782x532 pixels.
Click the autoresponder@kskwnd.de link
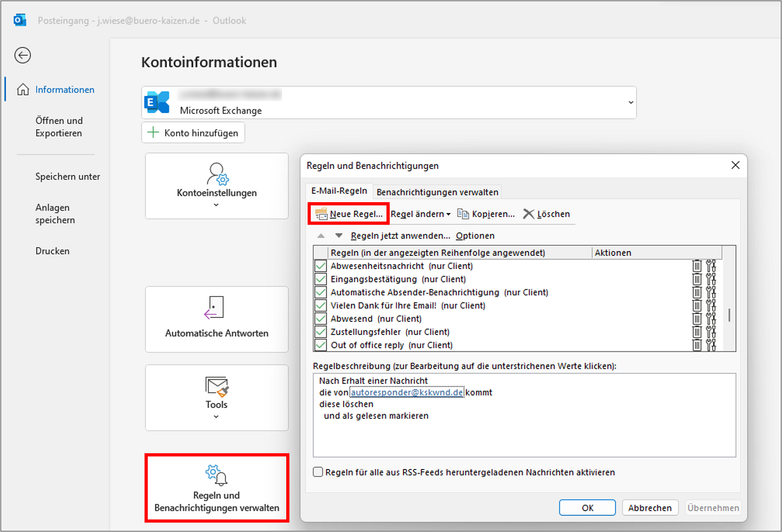(x=407, y=392)
